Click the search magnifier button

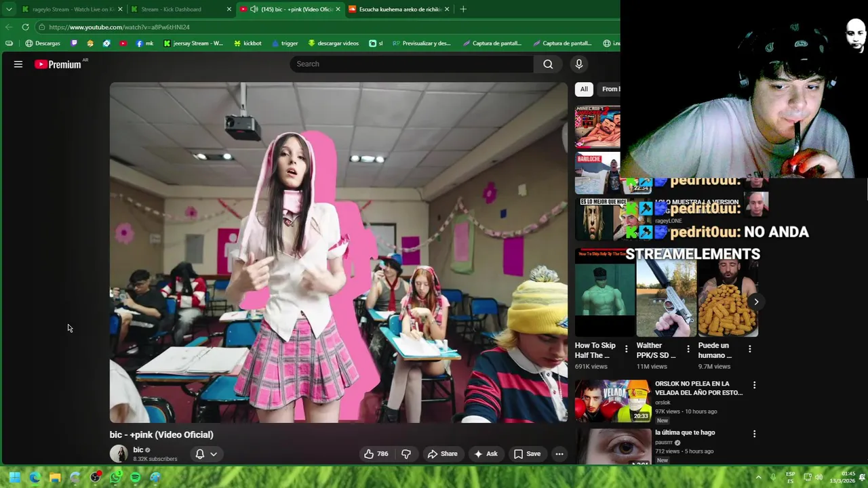(548, 64)
